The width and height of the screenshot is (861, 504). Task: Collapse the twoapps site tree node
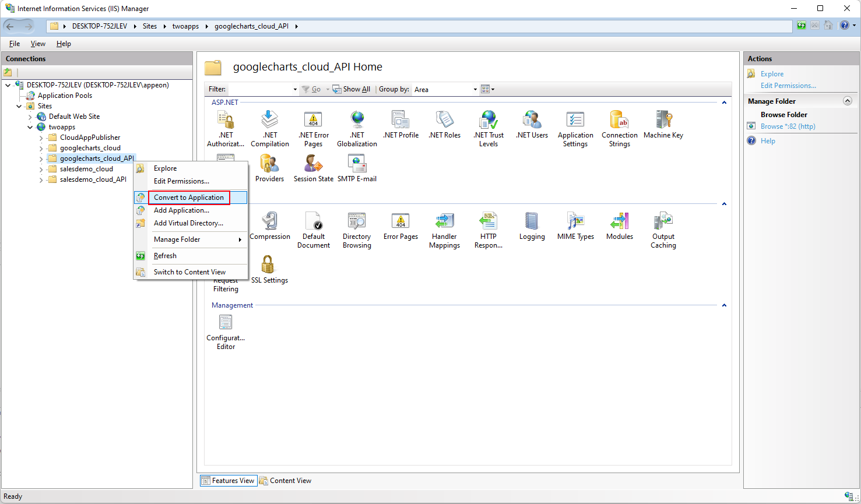30,127
